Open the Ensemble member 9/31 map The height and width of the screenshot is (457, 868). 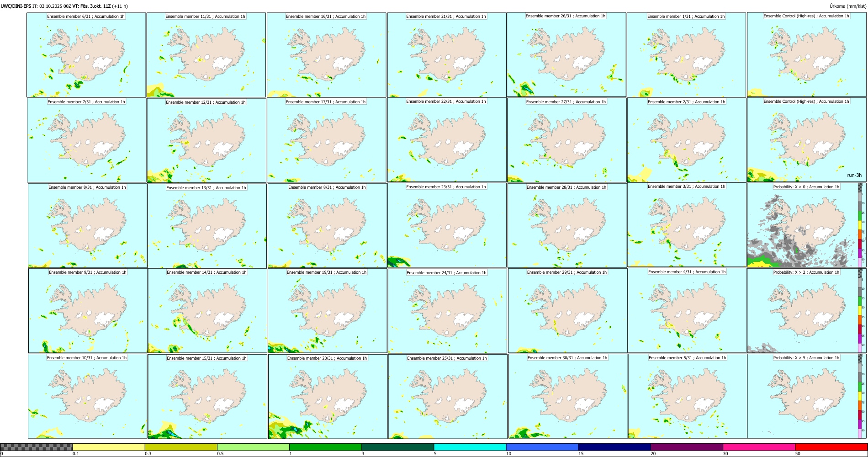pyautogui.click(x=88, y=311)
